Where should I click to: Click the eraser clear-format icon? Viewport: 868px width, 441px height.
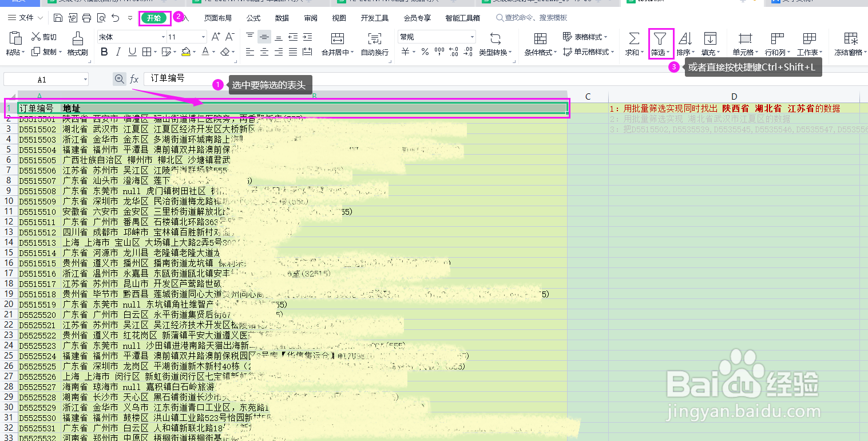pos(225,52)
